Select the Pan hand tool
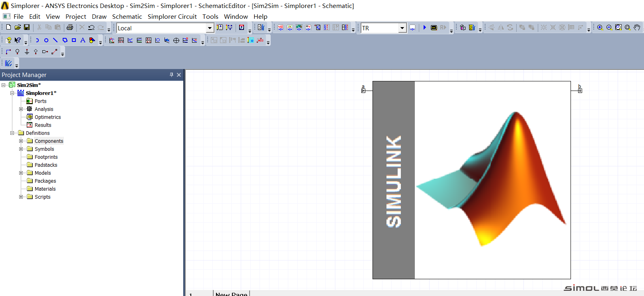 pos(637,27)
